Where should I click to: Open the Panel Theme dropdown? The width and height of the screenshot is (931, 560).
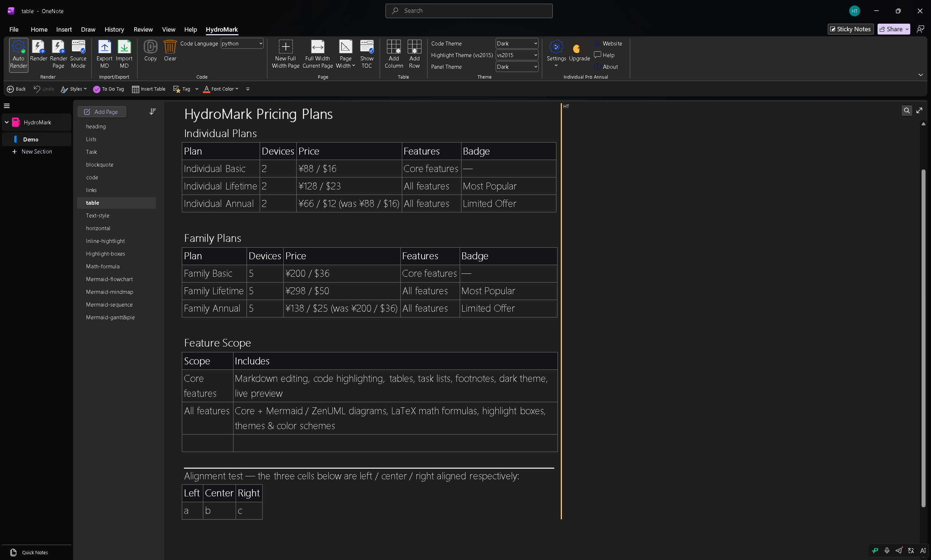[x=517, y=67]
